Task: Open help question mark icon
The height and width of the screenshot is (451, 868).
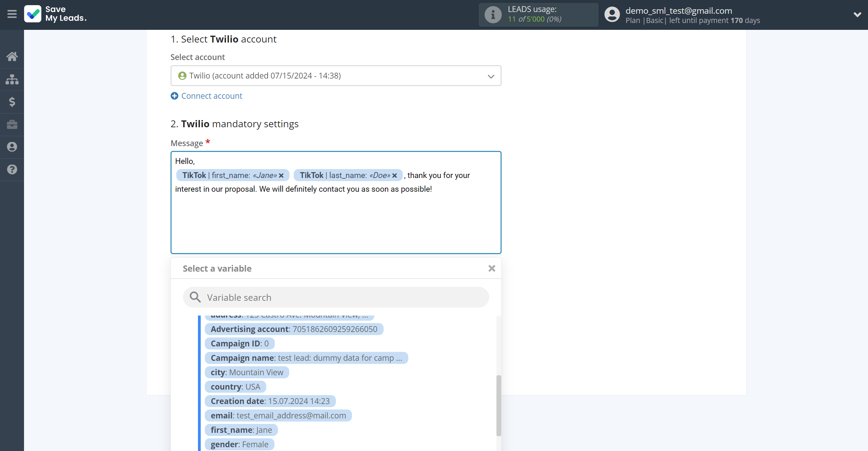Action: (x=12, y=169)
